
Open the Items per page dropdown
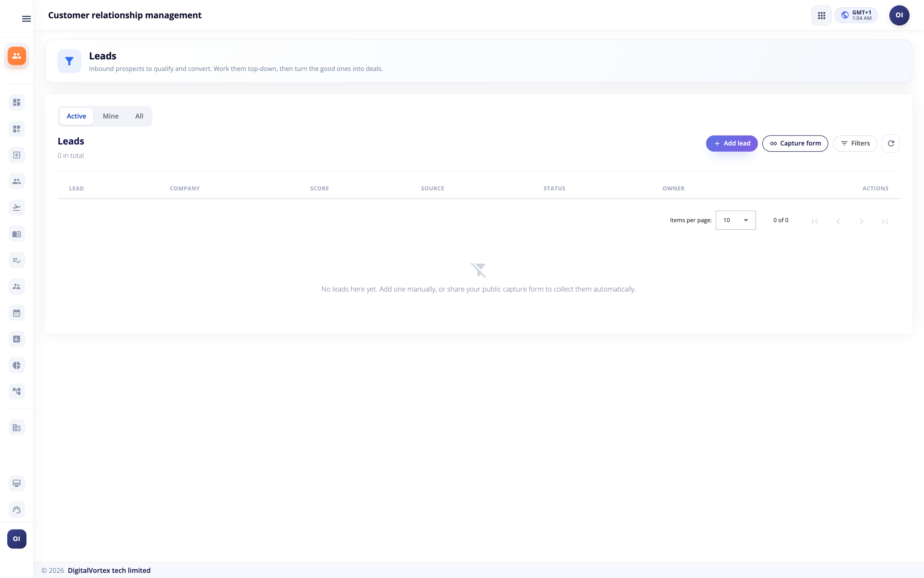click(x=735, y=220)
